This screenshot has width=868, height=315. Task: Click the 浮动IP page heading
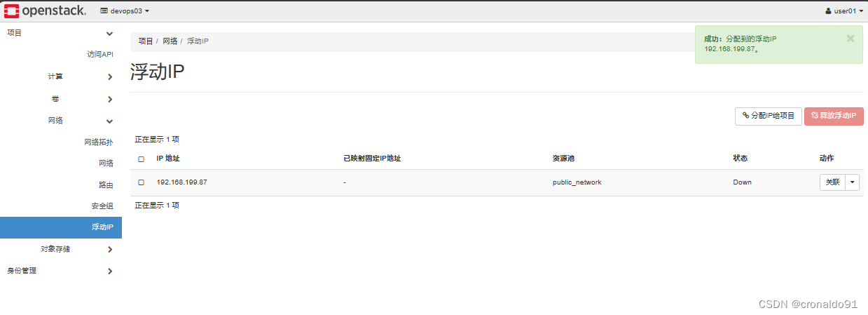coord(158,72)
